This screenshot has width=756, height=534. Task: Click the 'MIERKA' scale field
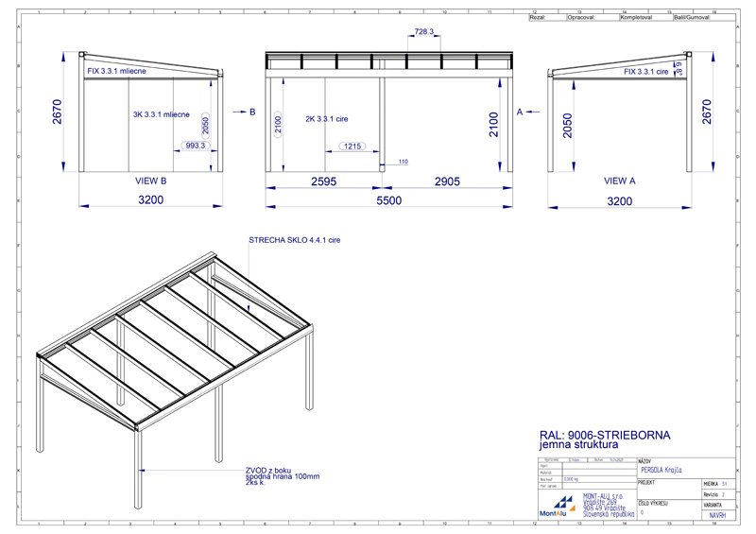718,484
